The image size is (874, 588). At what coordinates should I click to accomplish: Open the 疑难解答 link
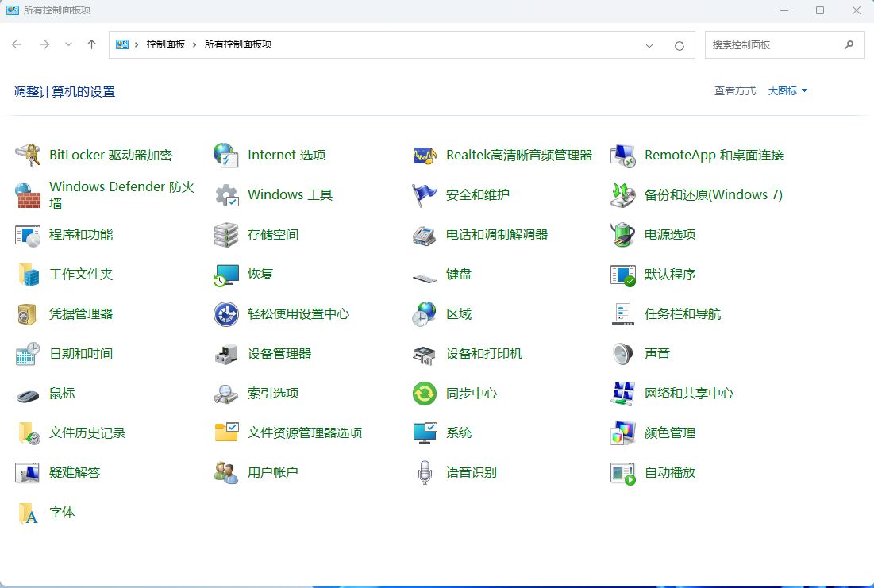[x=75, y=473]
